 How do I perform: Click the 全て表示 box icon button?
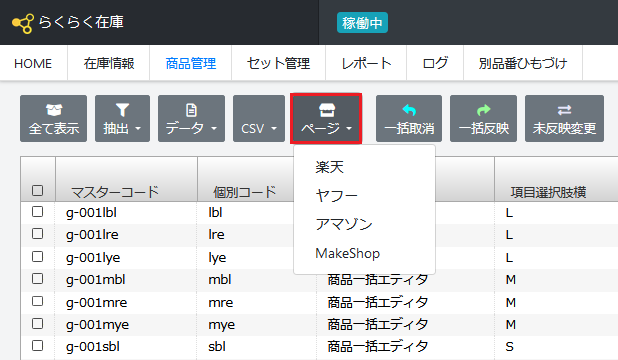[x=54, y=118]
